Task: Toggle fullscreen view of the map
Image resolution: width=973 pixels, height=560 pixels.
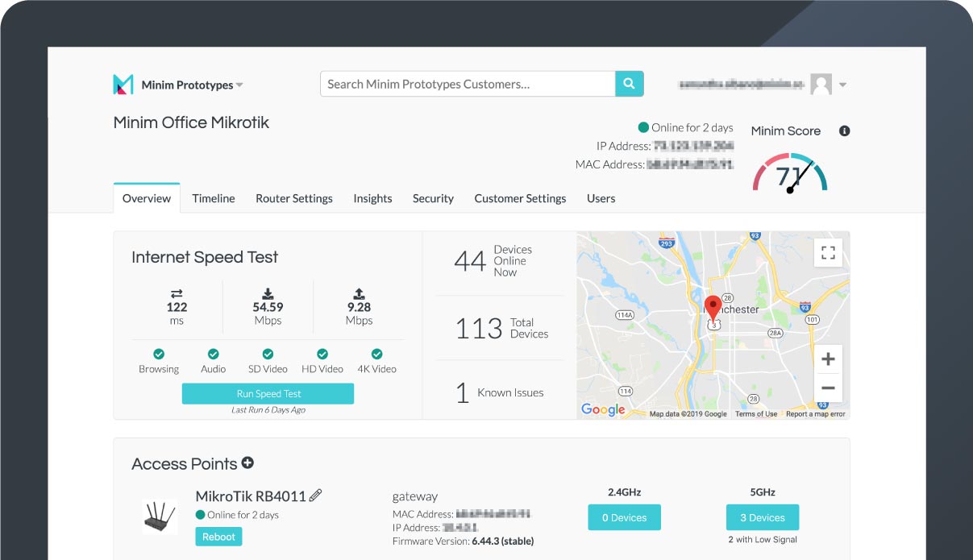Action: 828,253
